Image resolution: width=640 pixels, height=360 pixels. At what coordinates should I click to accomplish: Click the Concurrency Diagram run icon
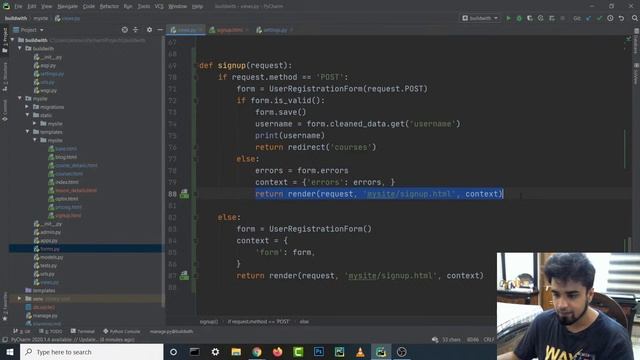551,18
